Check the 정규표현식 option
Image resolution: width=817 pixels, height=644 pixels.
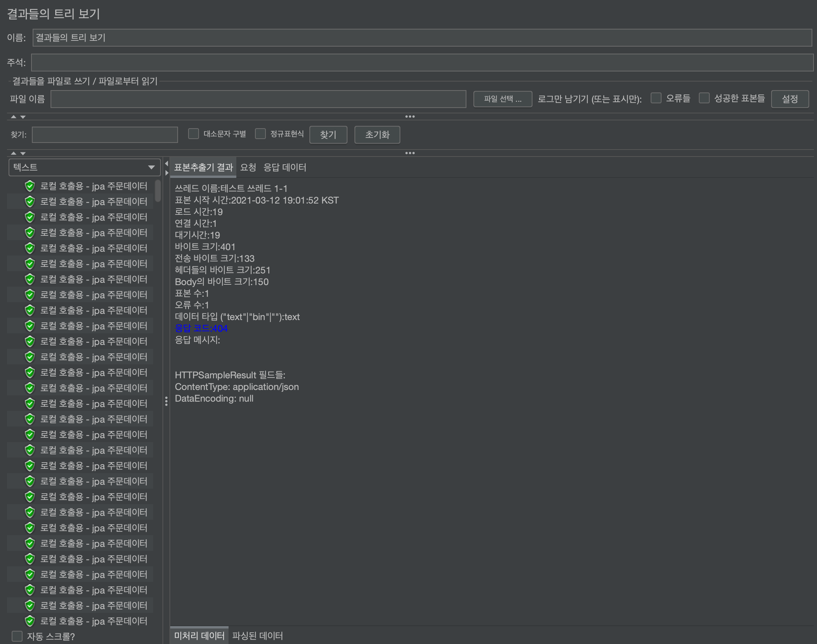[x=260, y=134]
